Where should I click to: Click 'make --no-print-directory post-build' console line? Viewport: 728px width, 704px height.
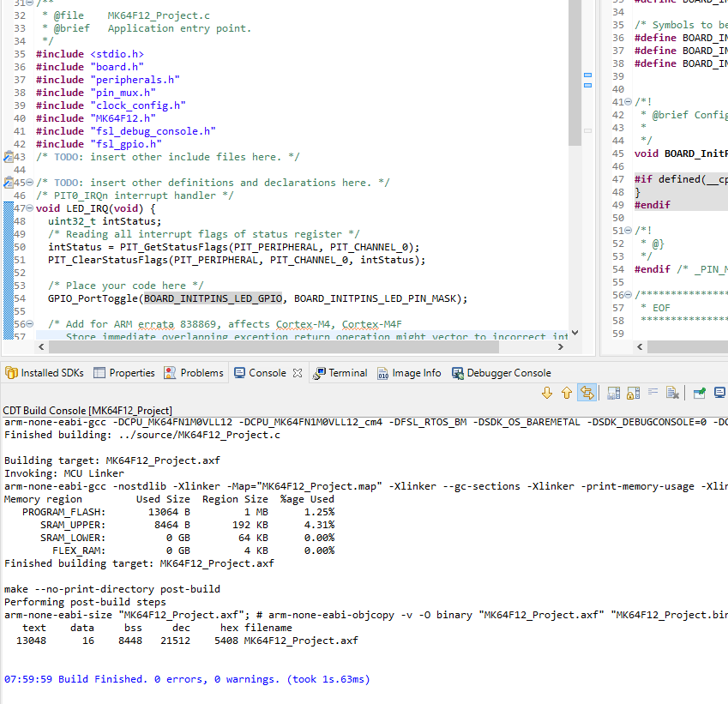click(x=111, y=589)
